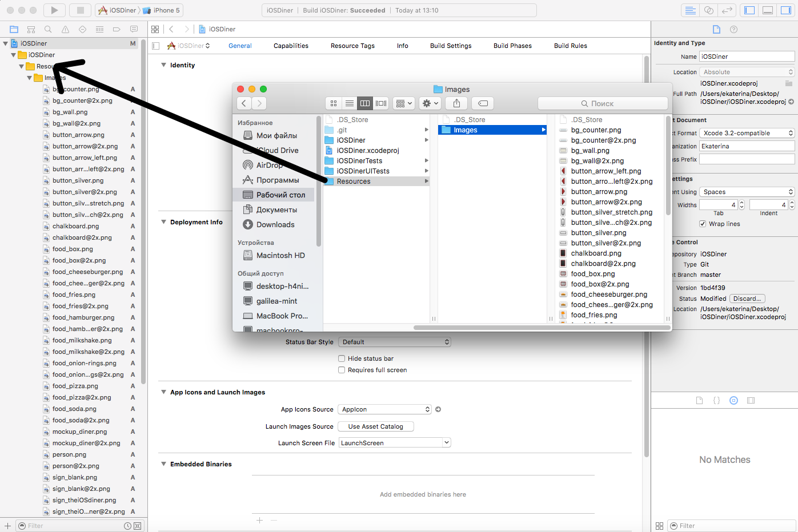Click Finder Share button
Image resolution: width=798 pixels, height=532 pixels.
tap(456, 103)
